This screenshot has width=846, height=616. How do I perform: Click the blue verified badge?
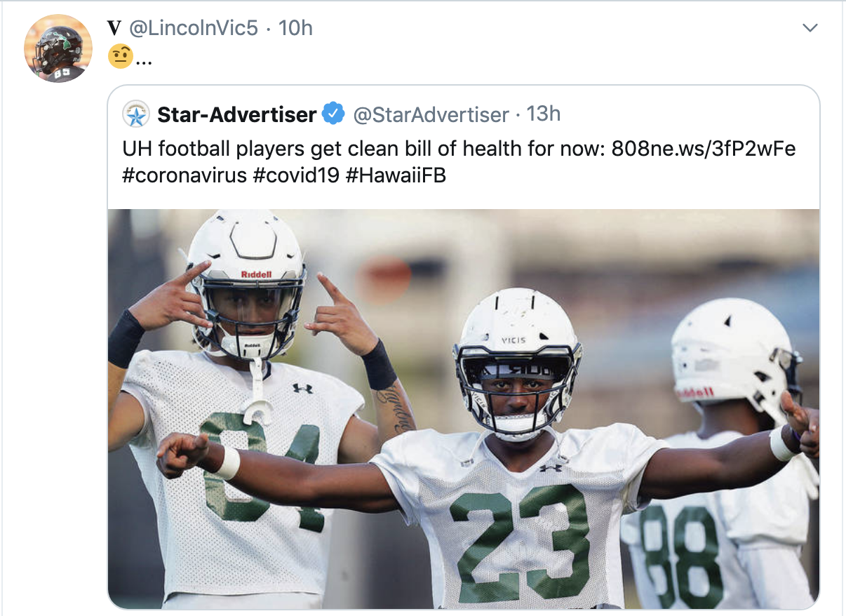click(333, 114)
